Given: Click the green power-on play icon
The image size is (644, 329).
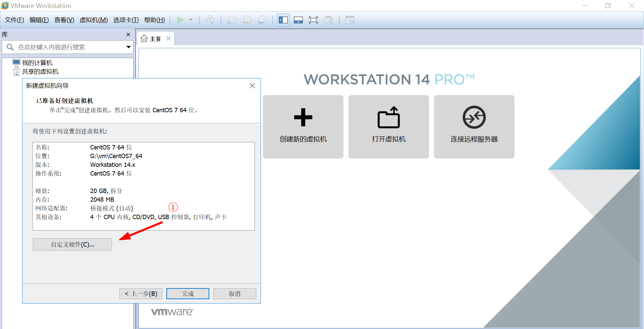Looking at the screenshot, I should pos(180,20).
